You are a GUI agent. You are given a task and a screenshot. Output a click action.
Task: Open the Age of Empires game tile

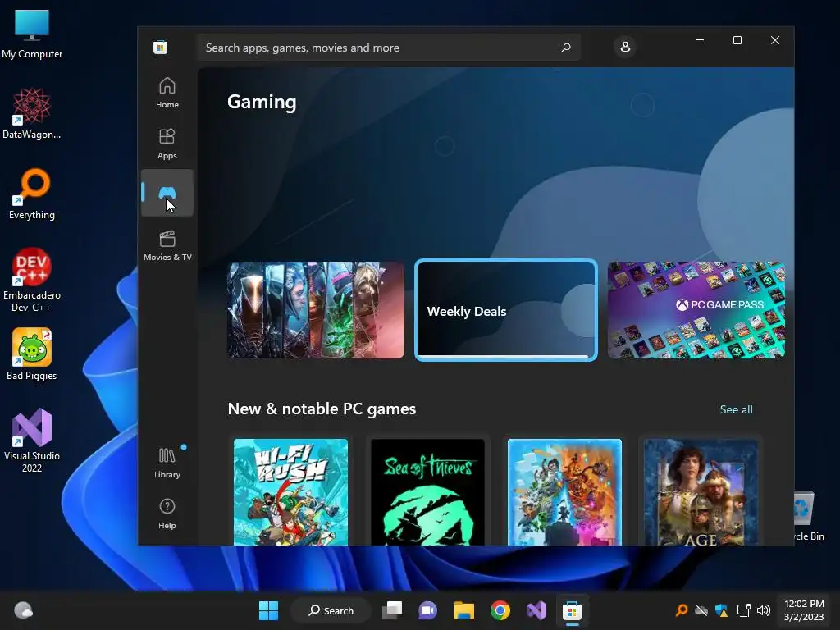click(701, 492)
